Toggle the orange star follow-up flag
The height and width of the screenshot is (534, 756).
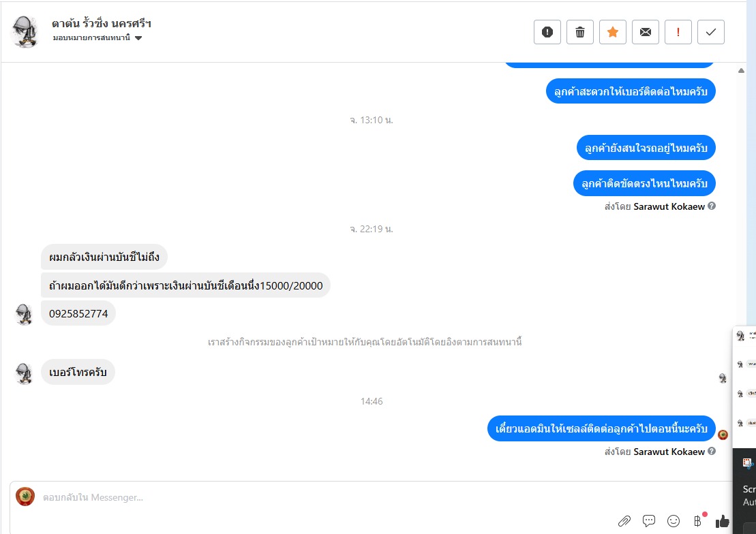613,32
